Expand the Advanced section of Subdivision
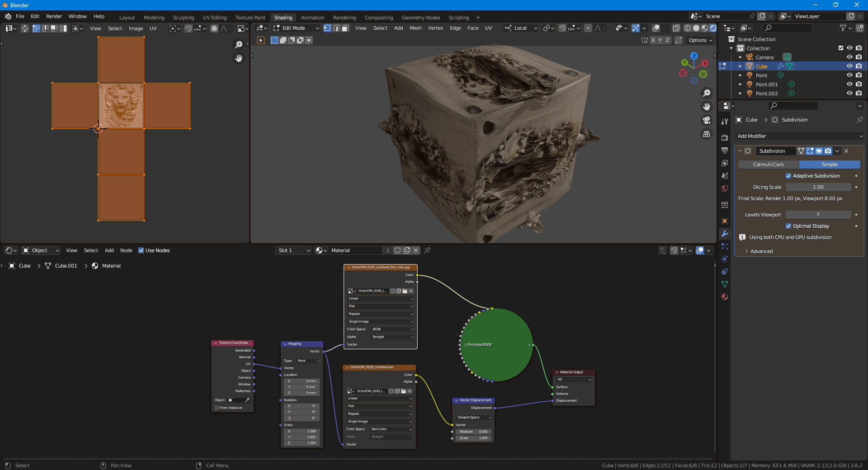This screenshot has height=470, width=868. pyautogui.click(x=762, y=251)
